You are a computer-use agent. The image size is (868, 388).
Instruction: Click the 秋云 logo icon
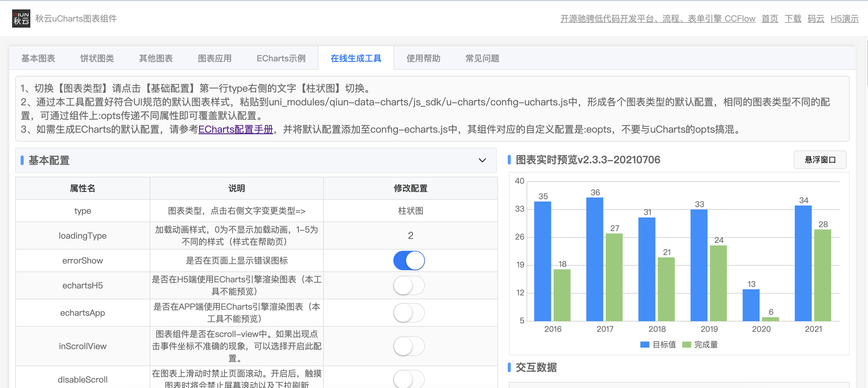[21, 19]
